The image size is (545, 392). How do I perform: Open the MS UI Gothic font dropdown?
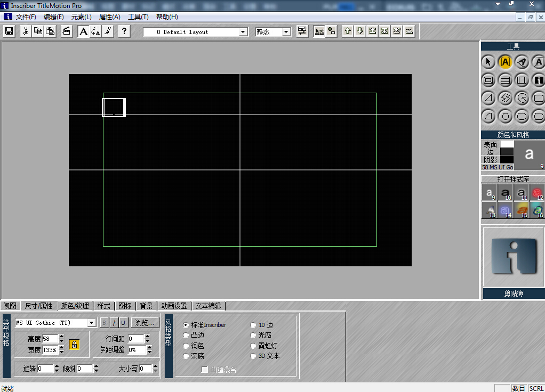pyautogui.click(x=91, y=323)
